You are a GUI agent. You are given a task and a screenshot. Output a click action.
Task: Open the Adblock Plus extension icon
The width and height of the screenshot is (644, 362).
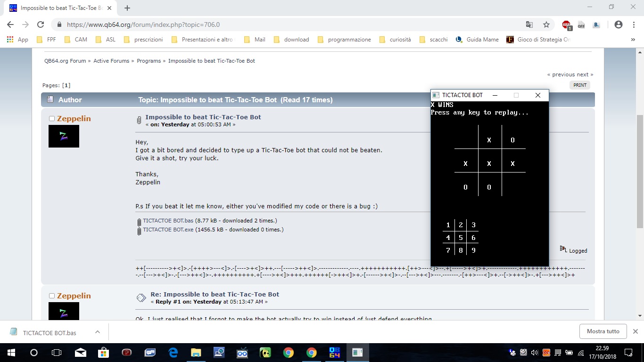point(566,25)
